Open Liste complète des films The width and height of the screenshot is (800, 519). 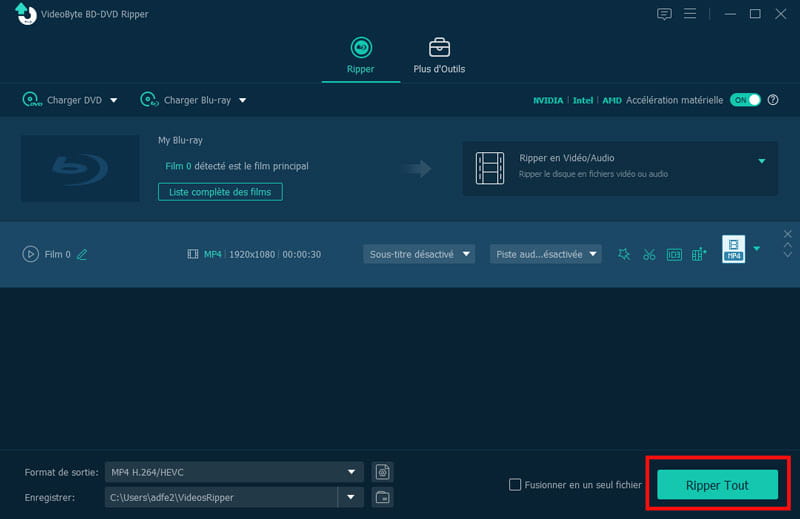click(220, 192)
